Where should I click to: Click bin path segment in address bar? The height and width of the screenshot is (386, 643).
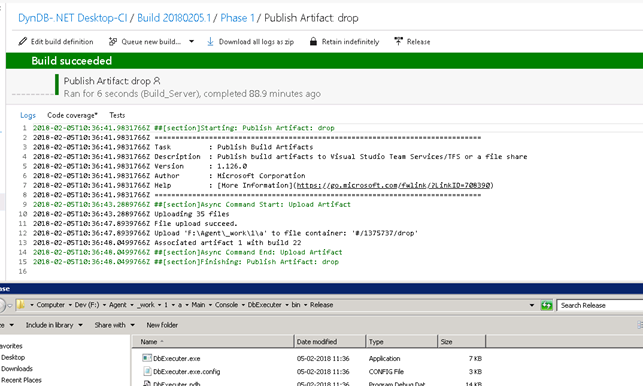pyautogui.click(x=296, y=305)
